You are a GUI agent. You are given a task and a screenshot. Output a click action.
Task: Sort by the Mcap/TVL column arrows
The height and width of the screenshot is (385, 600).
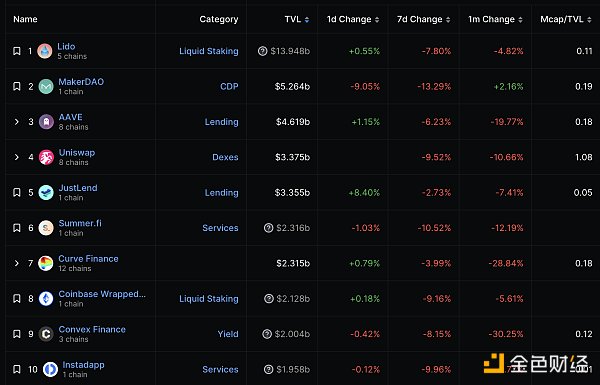[x=589, y=20]
